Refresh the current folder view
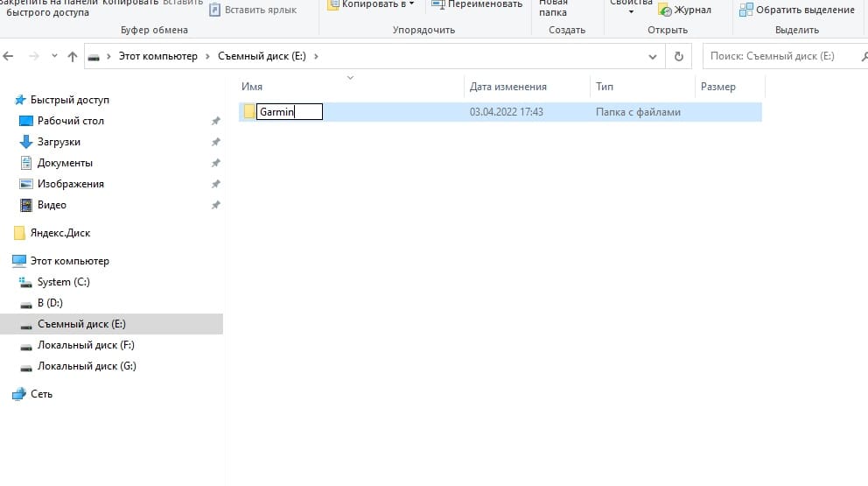This screenshot has width=868, height=486. 678,56
